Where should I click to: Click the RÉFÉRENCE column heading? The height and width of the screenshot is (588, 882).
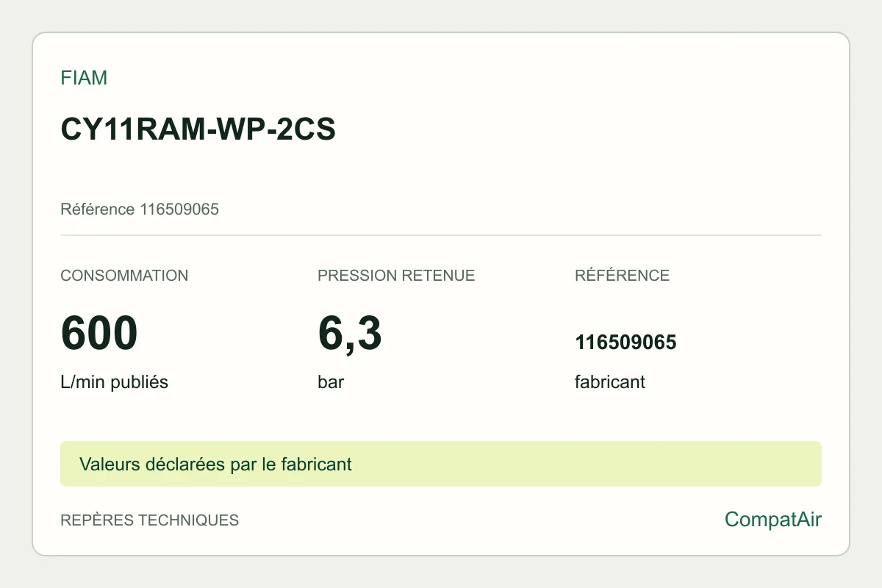click(622, 276)
